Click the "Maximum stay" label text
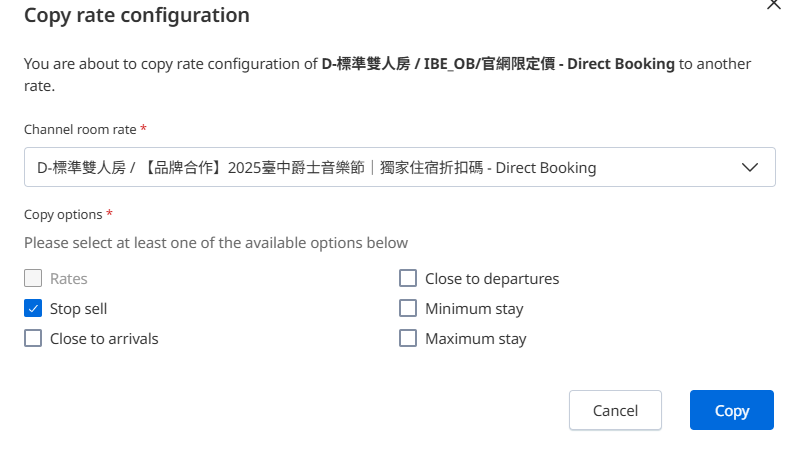The height and width of the screenshot is (456, 787). click(x=475, y=339)
